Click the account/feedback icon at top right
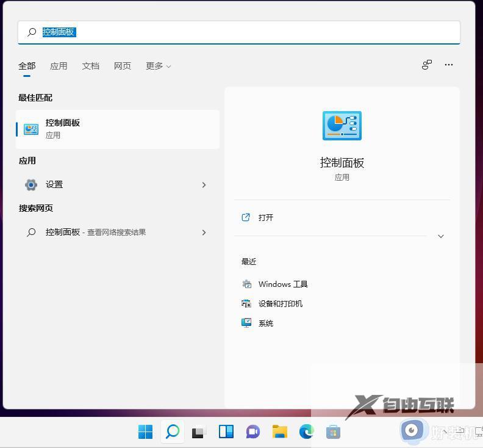This screenshot has width=483, height=448. (x=427, y=65)
